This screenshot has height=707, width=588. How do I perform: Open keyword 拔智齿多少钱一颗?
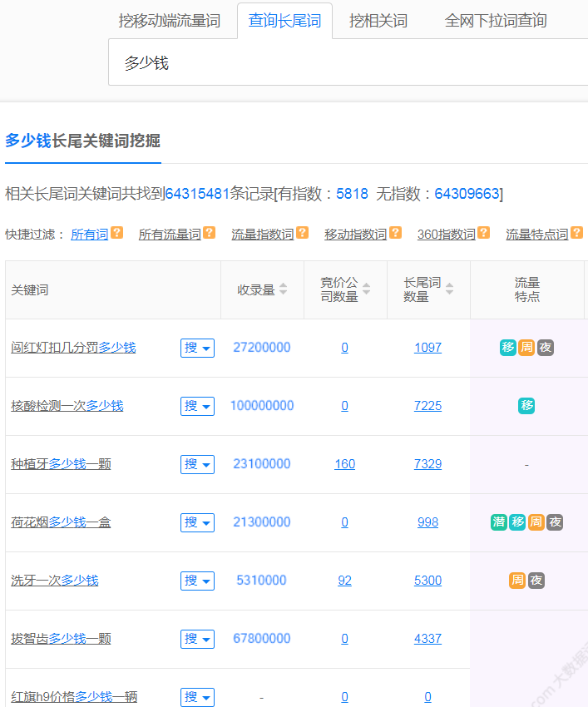coord(61,639)
